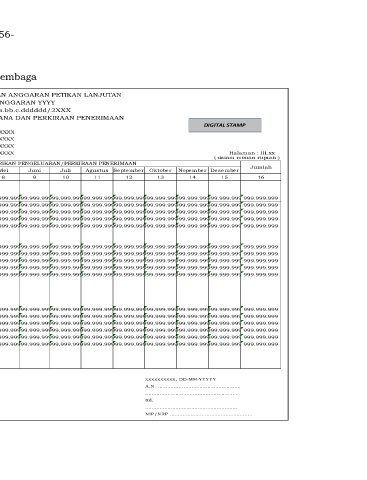Select the Jumlah column header
The image size is (367, 480).
click(x=261, y=167)
